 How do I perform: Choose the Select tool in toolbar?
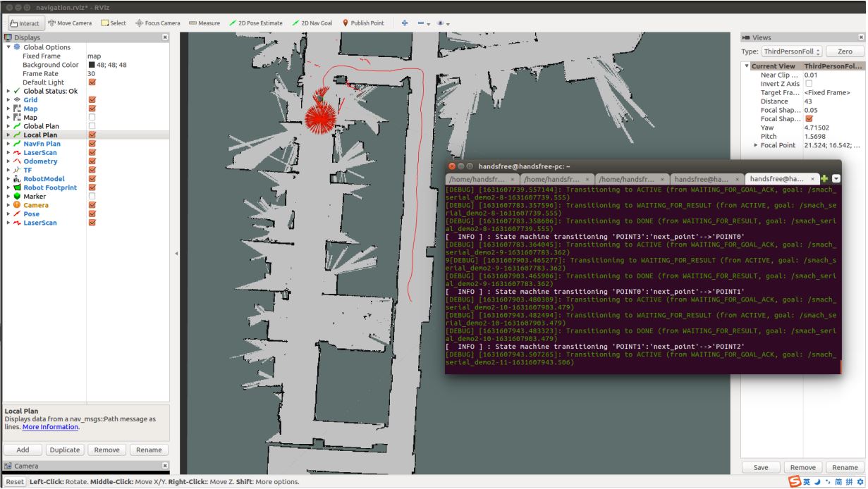click(114, 23)
